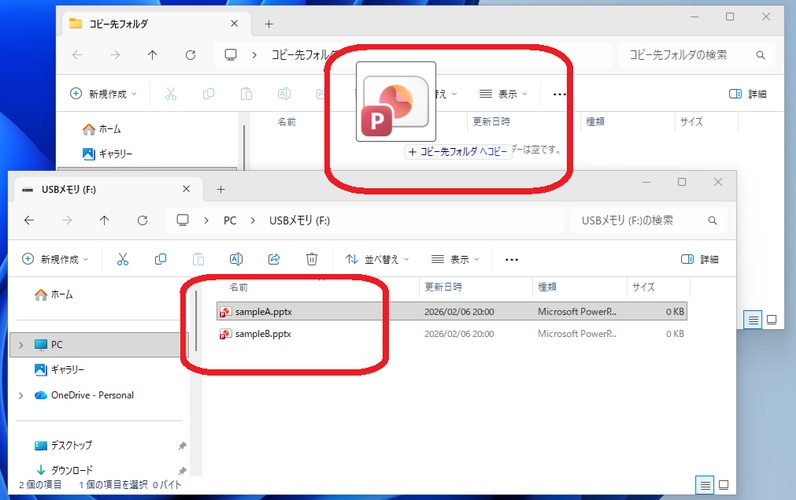Sort by サイズ column in USB window
The height and width of the screenshot is (500, 796).
pos(644,287)
